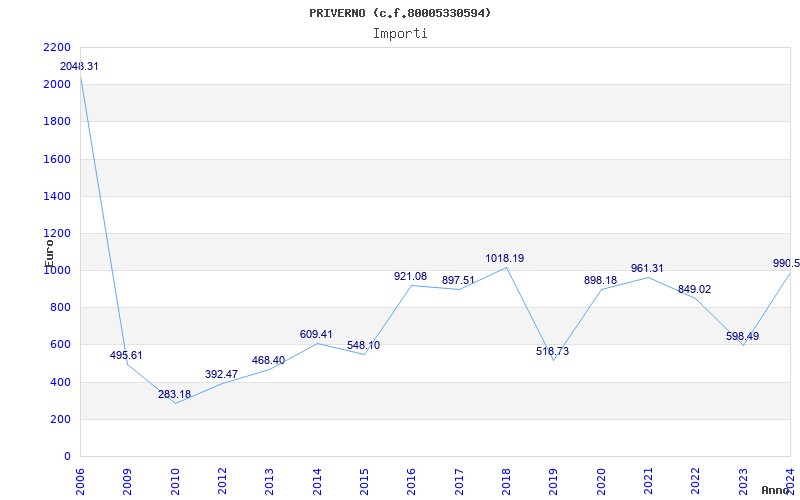Click x-axis year label 2019
Viewport: 800px width, 500px height.
(554, 482)
